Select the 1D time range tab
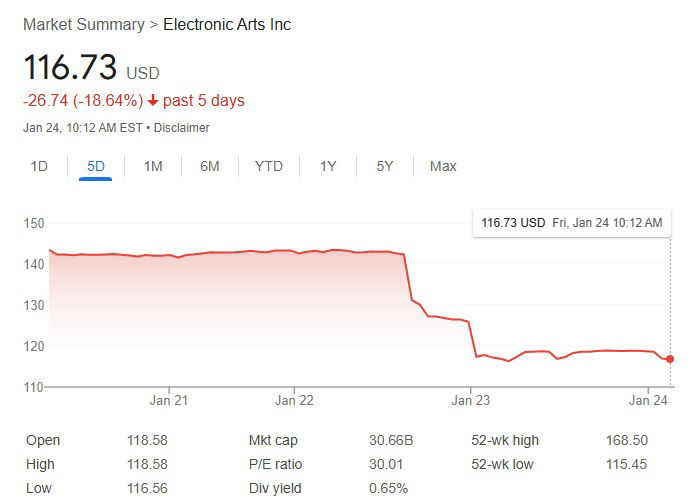This screenshot has width=691, height=502. coord(39,166)
